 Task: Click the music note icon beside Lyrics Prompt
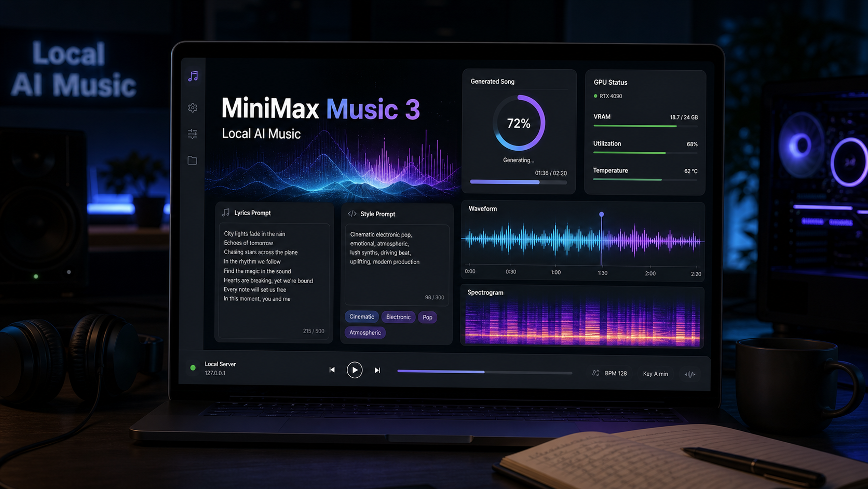pyautogui.click(x=226, y=213)
